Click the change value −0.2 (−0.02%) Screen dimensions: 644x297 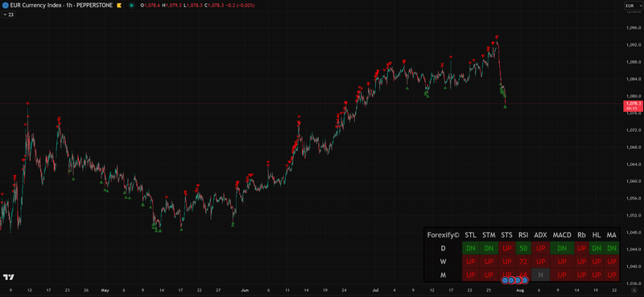click(240, 6)
